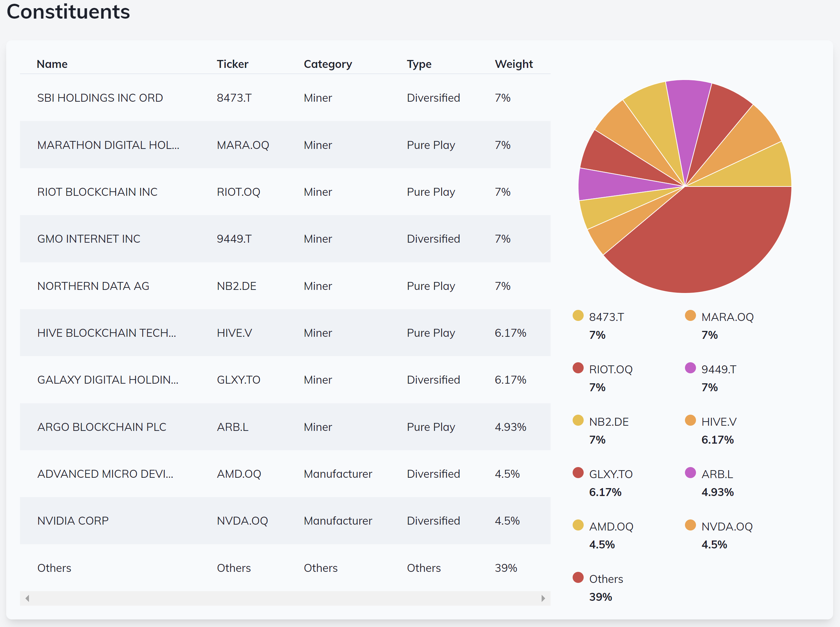The width and height of the screenshot is (840, 627).
Task: Click HIVE.V legend label
Action: (719, 422)
